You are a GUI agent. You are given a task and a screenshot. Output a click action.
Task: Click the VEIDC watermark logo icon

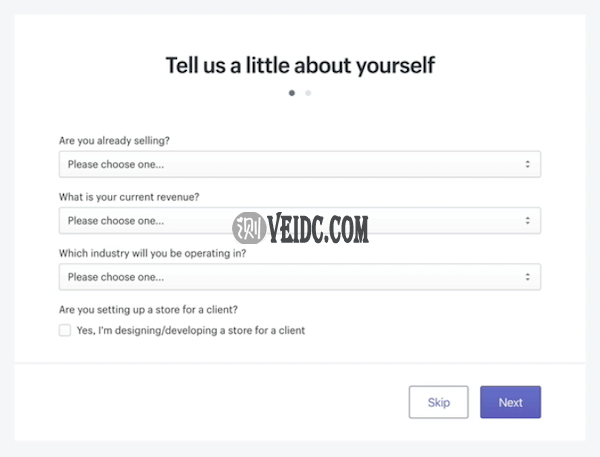pyautogui.click(x=247, y=229)
